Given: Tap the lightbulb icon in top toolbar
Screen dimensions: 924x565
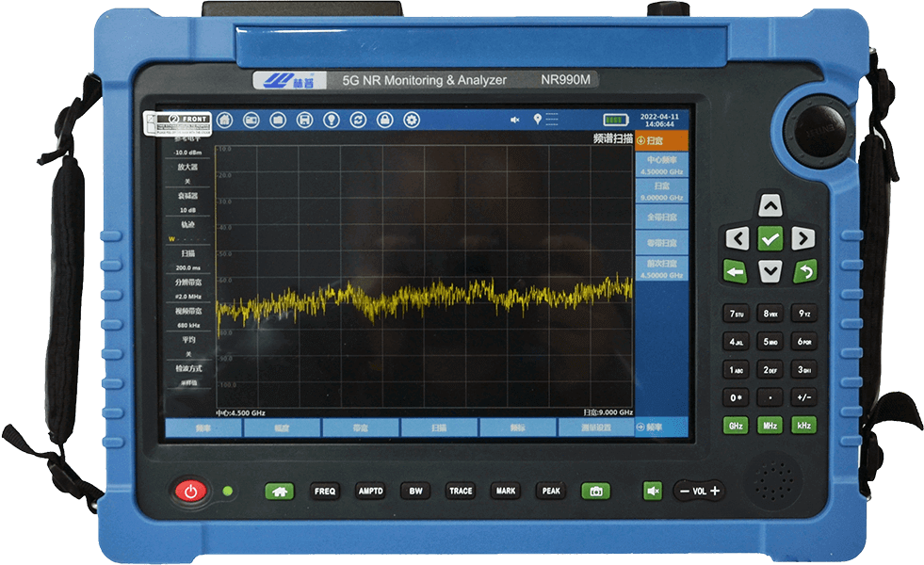Looking at the screenshot, I should [332, 121].
